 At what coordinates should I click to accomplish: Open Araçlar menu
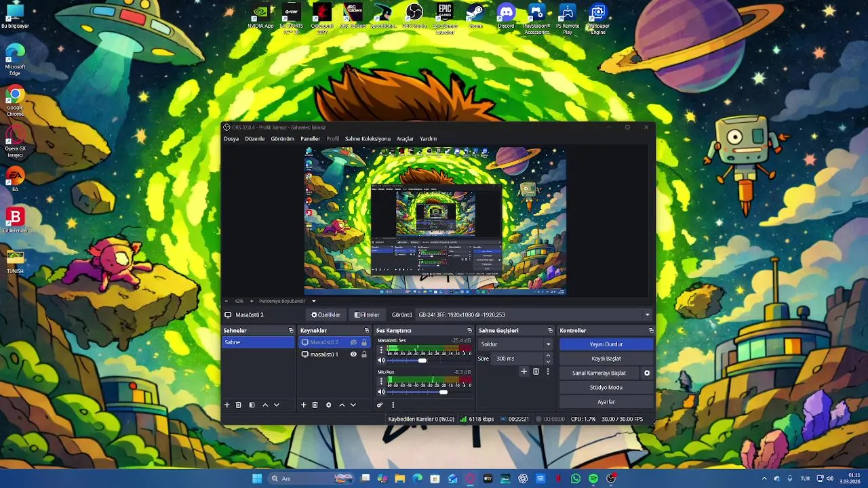[406, 139]
